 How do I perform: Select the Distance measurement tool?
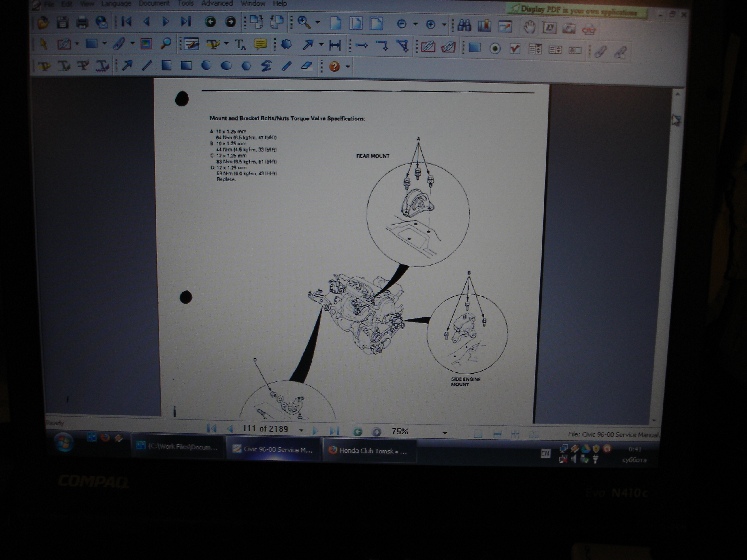[x=335, y=45]
